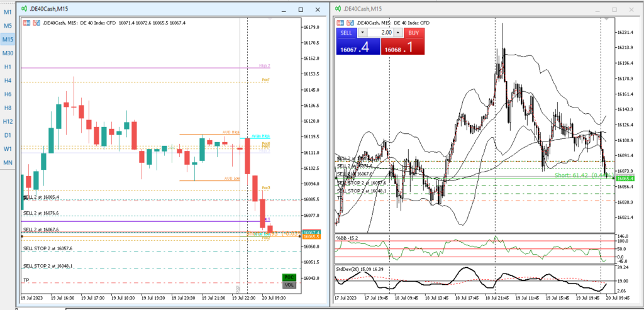Choose the H12 timeframe
Image resolution: width=644 pixels, height=310 pixels.
click(8, 121)
